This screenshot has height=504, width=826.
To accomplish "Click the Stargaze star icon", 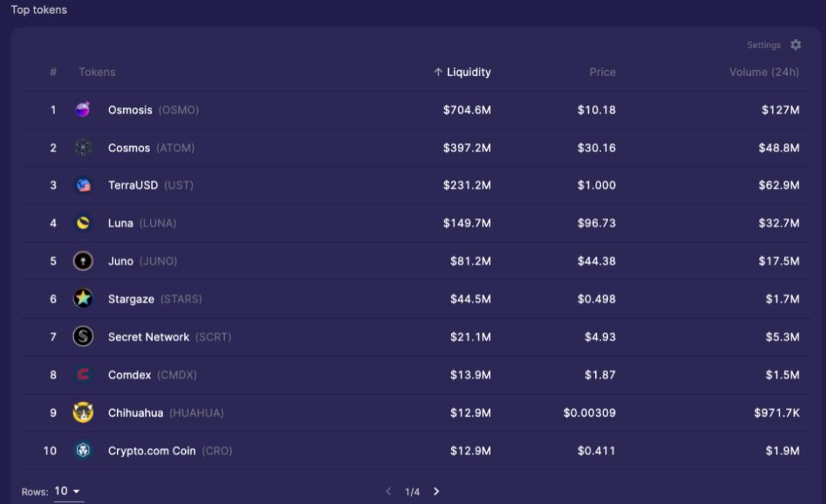I will point(83,299).
